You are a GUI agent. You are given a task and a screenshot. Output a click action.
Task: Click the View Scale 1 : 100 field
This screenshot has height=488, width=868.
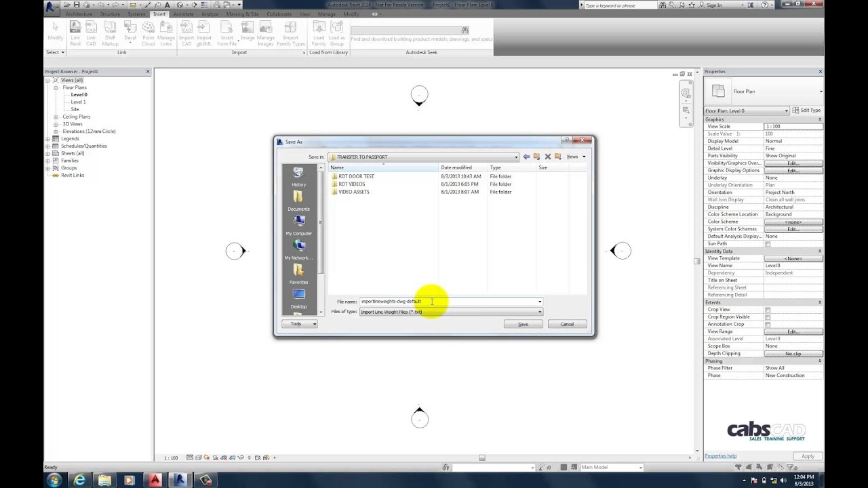[793, 127]
